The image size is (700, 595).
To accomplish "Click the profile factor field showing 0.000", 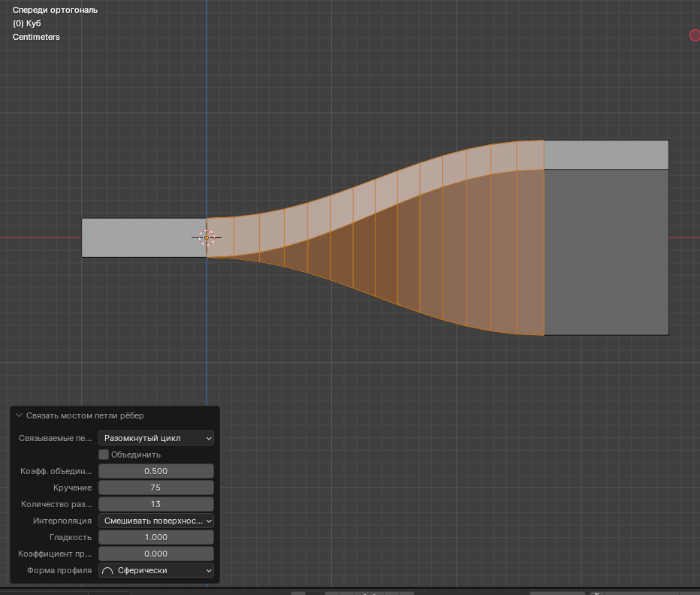I will (x=156, y=554).
